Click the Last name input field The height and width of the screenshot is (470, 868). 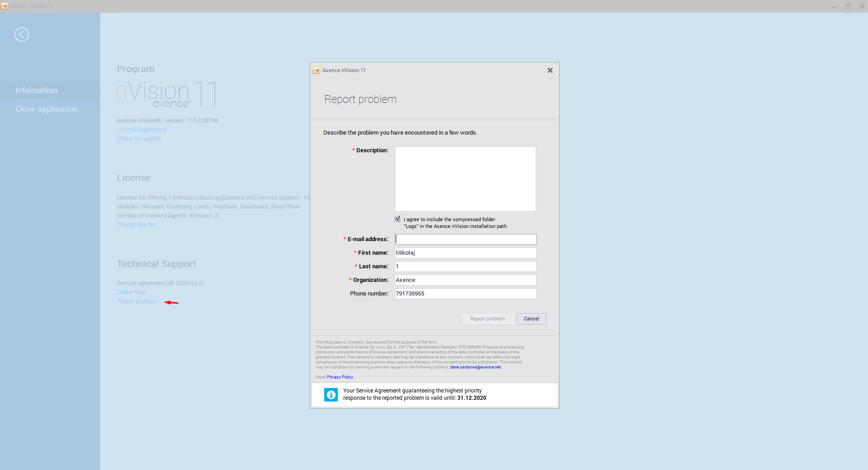[x=465, y=266]
